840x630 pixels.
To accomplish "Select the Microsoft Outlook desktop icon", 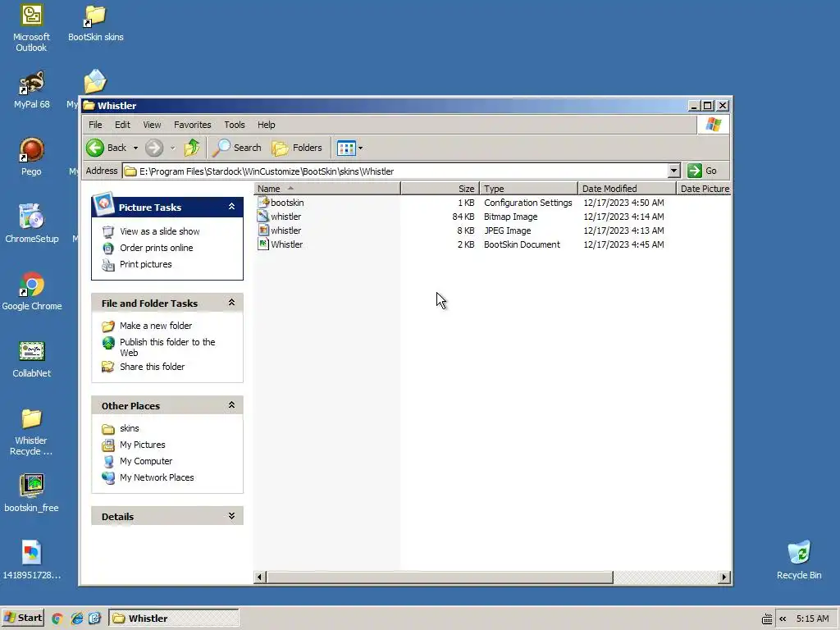I will (x=32, y=29).
